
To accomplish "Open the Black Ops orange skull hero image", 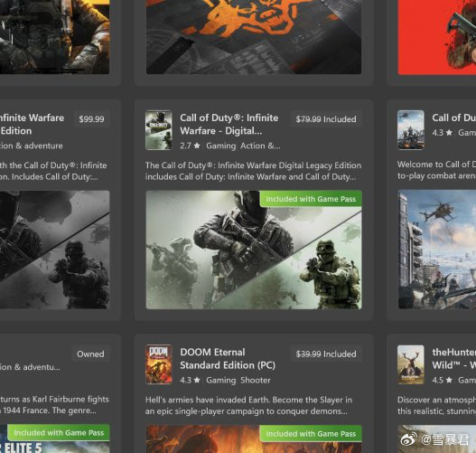I will click(x=254, y=37).
